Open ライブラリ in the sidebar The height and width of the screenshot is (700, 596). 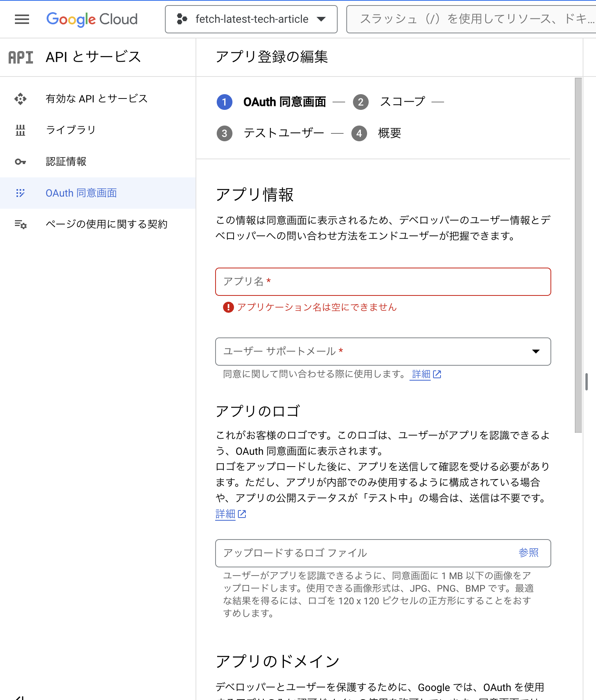pyautogui.click(x=98, y=130)
